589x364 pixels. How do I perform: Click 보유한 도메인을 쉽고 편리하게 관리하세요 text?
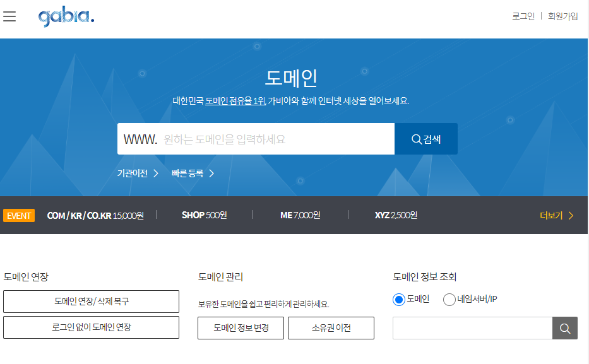pyautogui.click(x=264, y=304)
